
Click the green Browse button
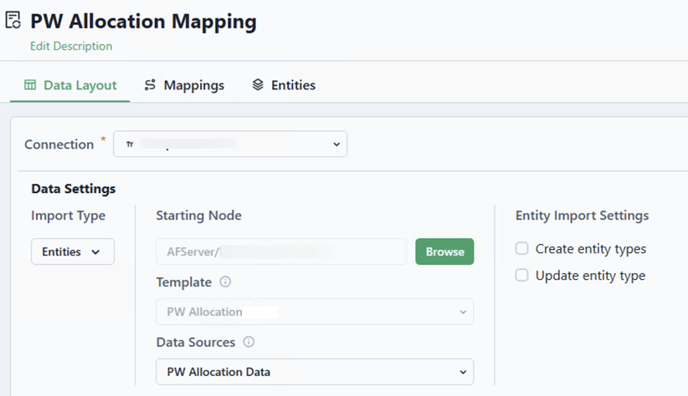[x=444, y=252]
